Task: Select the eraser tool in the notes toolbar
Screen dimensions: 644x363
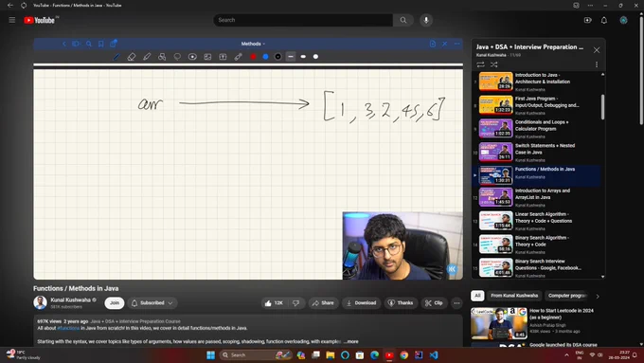Action: pos(132,57)
